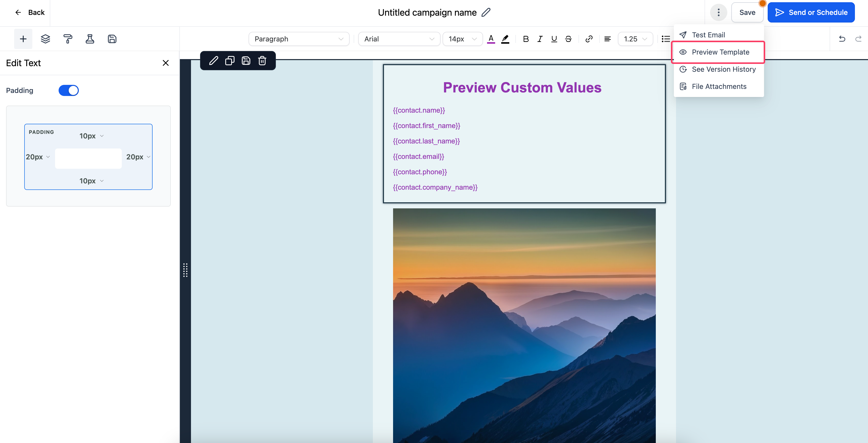The width and height of the screenshot is (868, 443).
Task: Click the Send or Schedule button
Action: [x=811, y=12]
